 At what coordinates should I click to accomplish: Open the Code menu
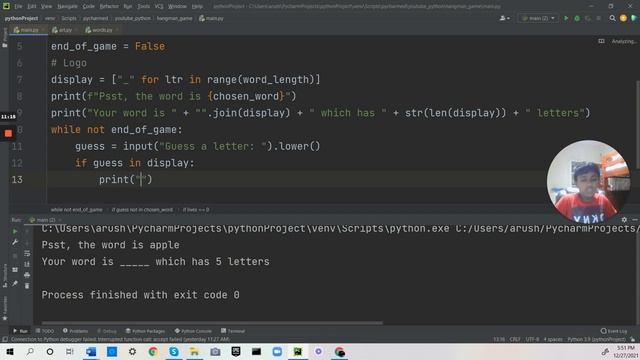coord(89,7)
